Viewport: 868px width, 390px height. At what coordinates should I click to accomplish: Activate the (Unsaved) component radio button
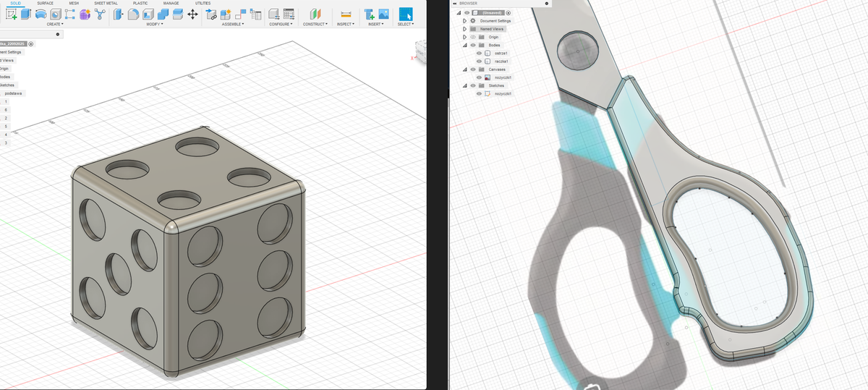(509, 13)
